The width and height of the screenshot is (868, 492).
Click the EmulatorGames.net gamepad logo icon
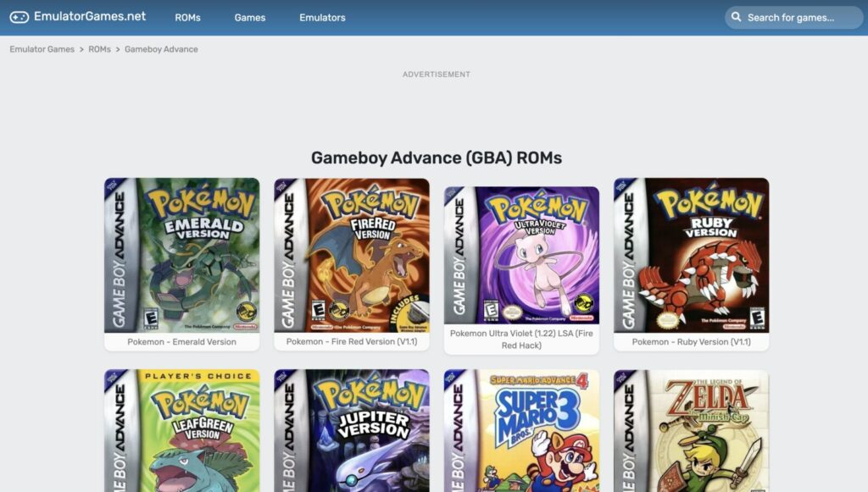pyautogui.click(x=20, y=16)
